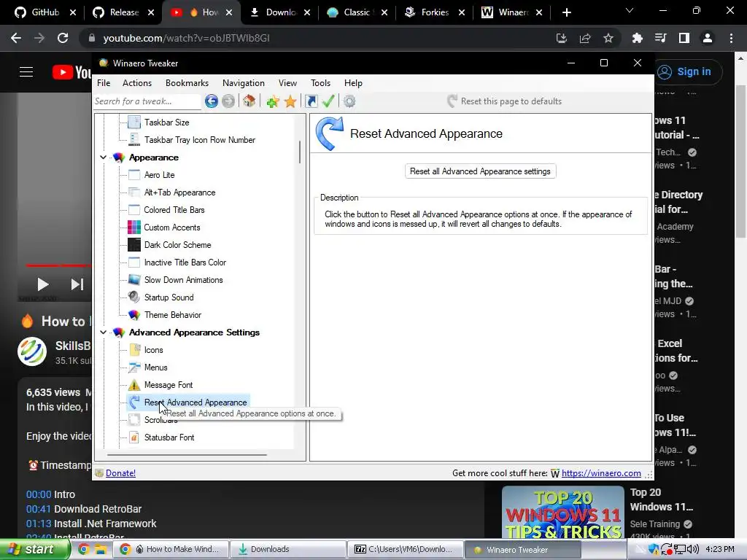This screenshot has height=560, width=747.
Task: Bookmark this page with star icon
Action: pos(608,38)
